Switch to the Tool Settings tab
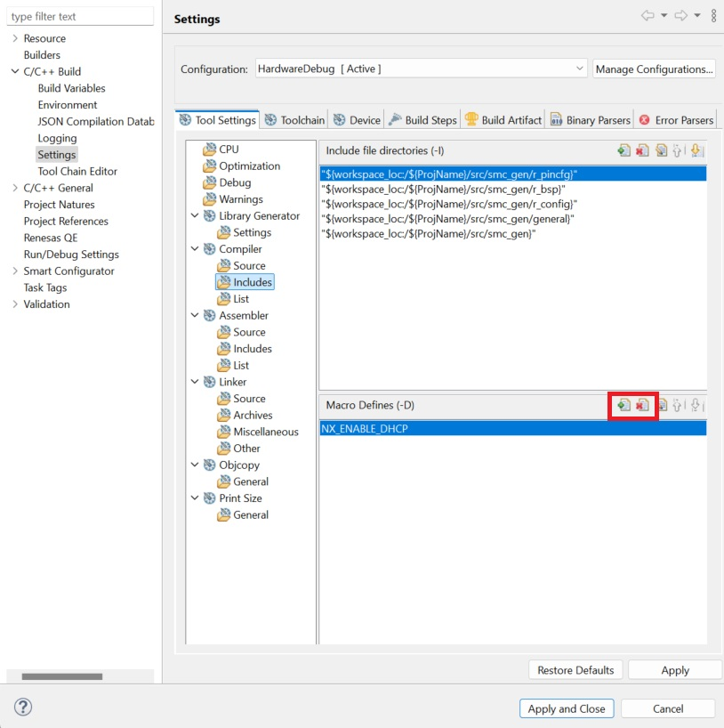 tap(217, 120)
